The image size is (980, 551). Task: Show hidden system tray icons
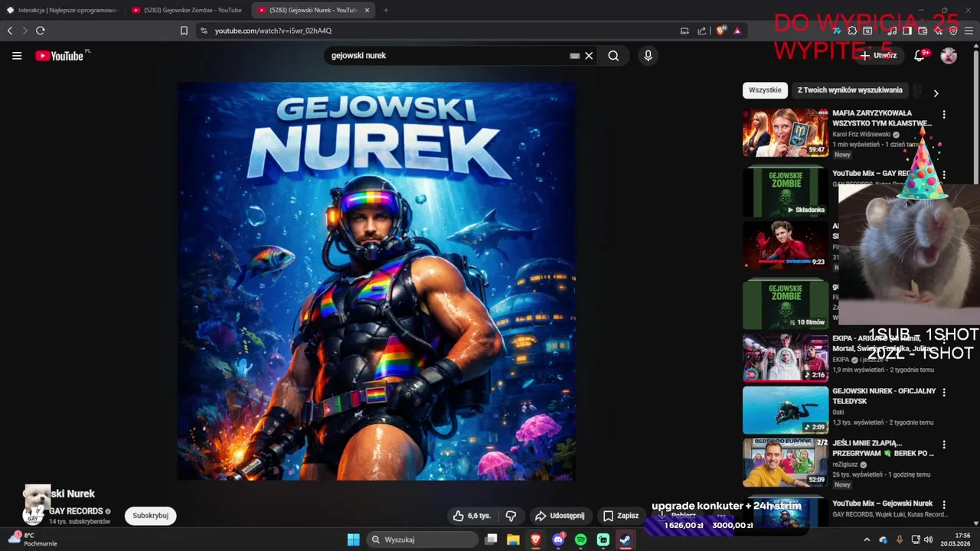point(867,540)
